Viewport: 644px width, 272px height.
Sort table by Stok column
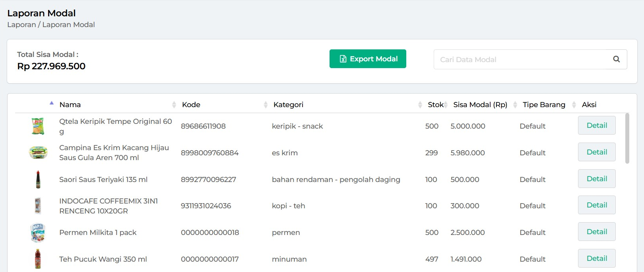[435, 105]
